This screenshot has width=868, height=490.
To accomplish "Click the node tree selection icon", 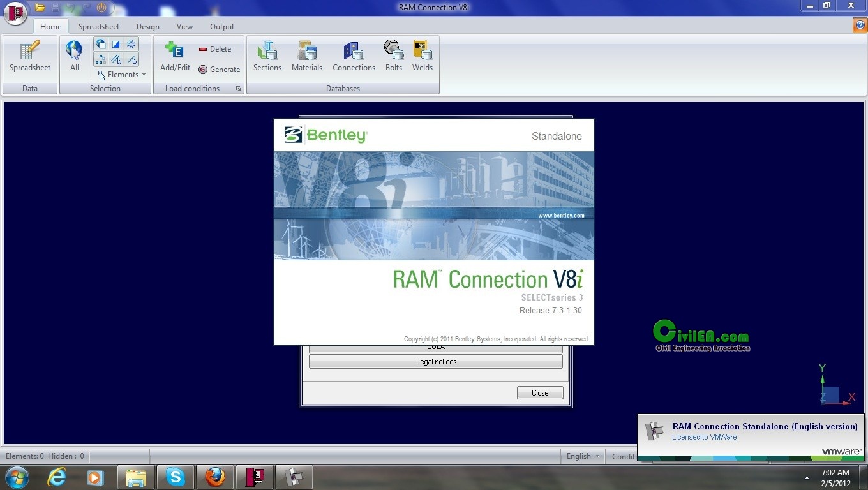I will (101, 59).
